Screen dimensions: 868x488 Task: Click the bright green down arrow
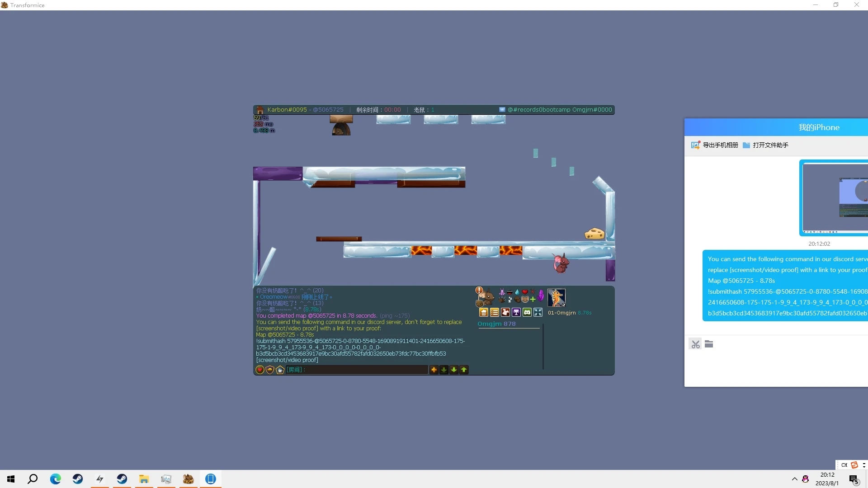point(454,370)
